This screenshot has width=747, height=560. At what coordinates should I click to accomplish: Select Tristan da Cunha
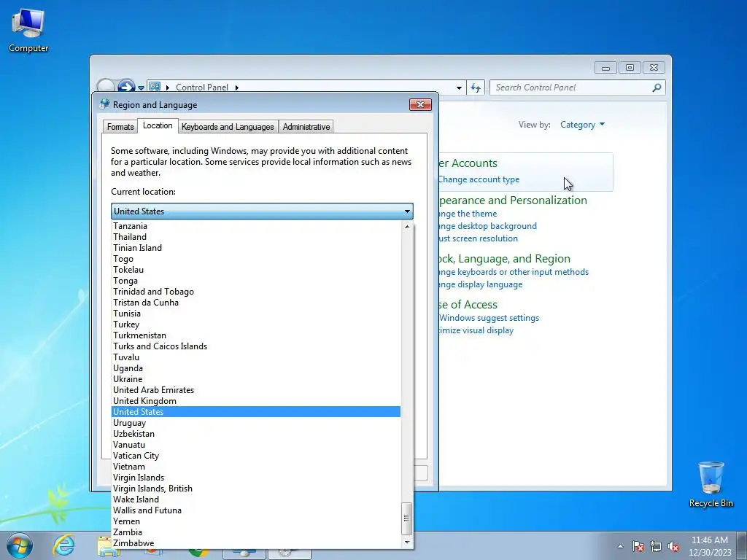256,303
